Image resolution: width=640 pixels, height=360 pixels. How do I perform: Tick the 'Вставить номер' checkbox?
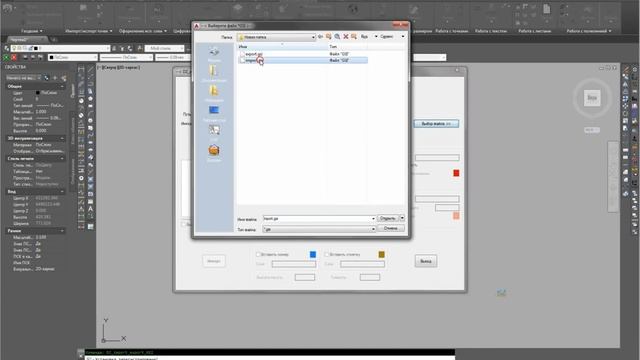pos(258,254)
